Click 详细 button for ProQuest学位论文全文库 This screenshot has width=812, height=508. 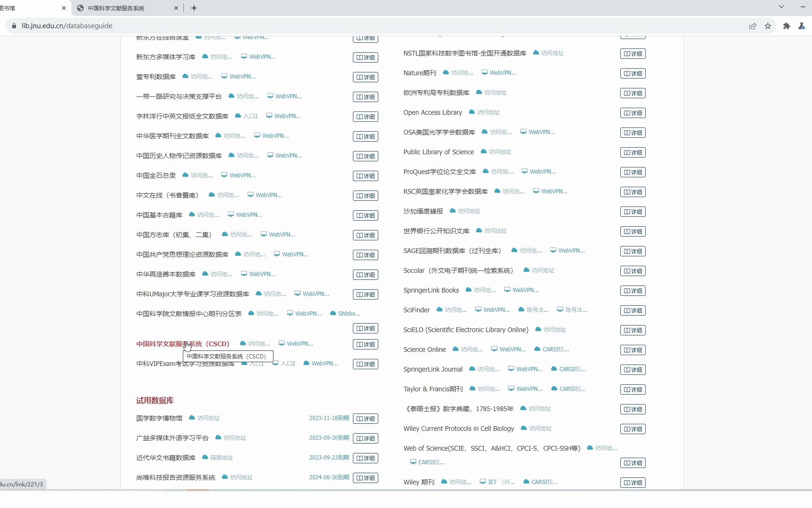[633, 172]
